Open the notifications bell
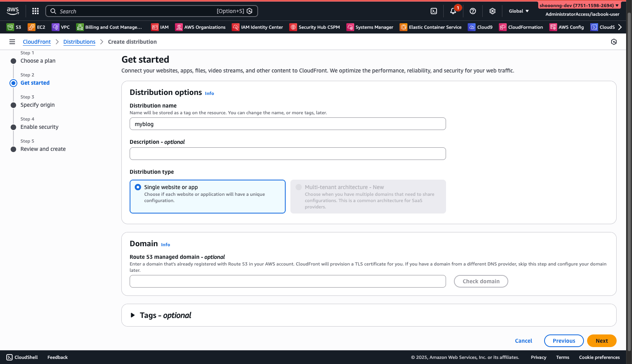This screenshot has width=632, height=364. coord(453,11)
